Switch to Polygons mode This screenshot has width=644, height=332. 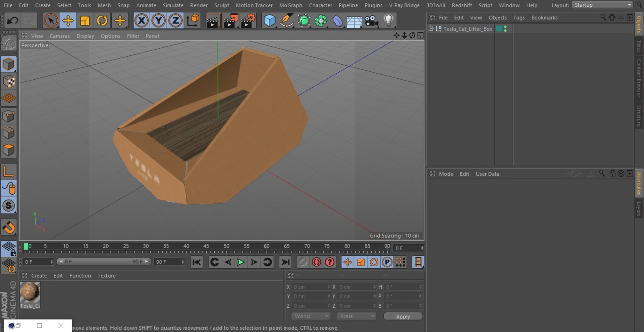[8, 150]
